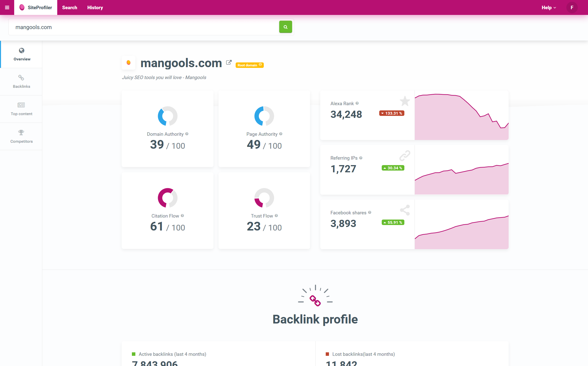The height and width of the screenshot is (366, 588).
Task: Open the History menu item
Action: (95, 7)
